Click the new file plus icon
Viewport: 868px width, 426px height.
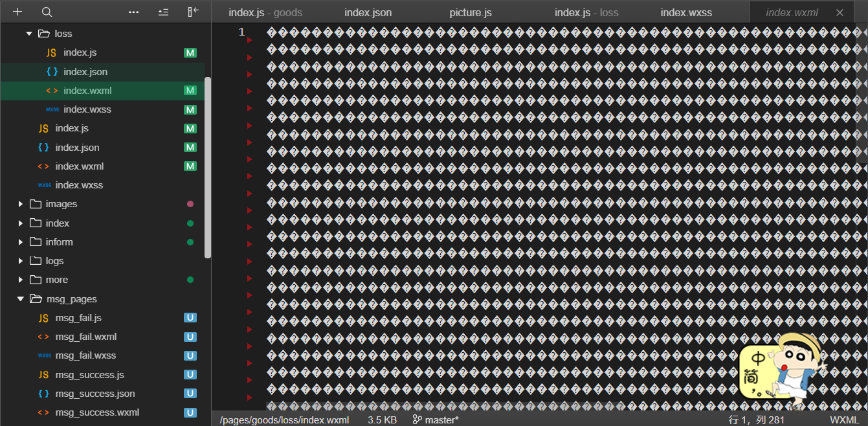click(x=17, y=12)
